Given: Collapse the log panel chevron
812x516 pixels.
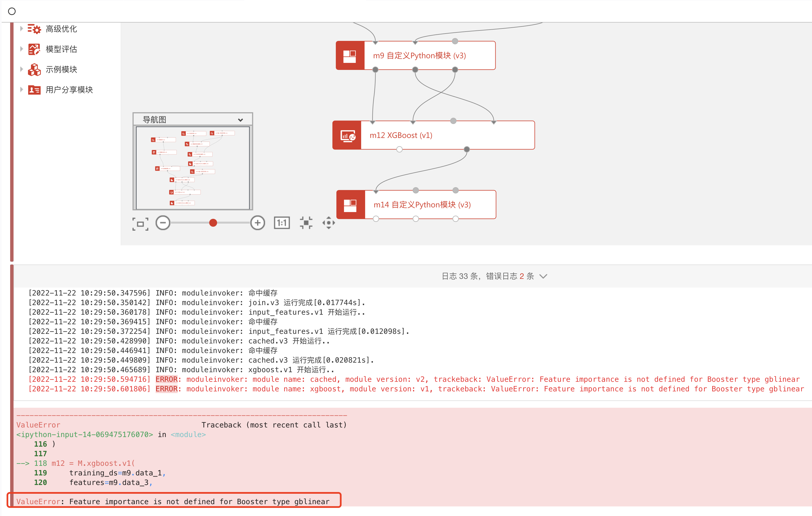Looking at the screenshot, I should pyautogui.click(x=543, y=277).
